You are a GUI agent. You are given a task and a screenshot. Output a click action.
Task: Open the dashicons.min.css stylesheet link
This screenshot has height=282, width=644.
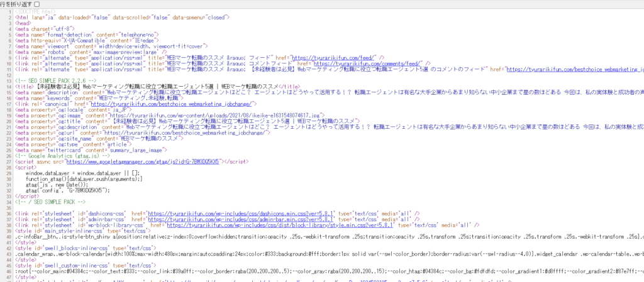241,214
